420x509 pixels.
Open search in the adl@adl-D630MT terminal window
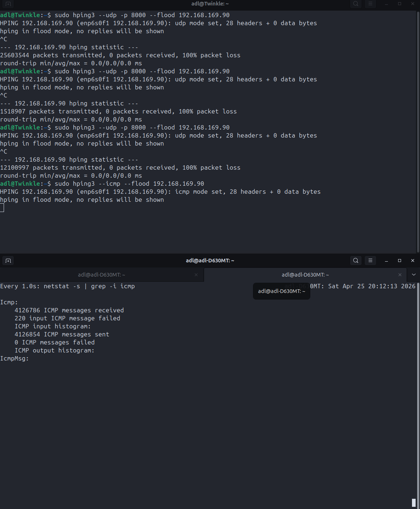(355, 261)
